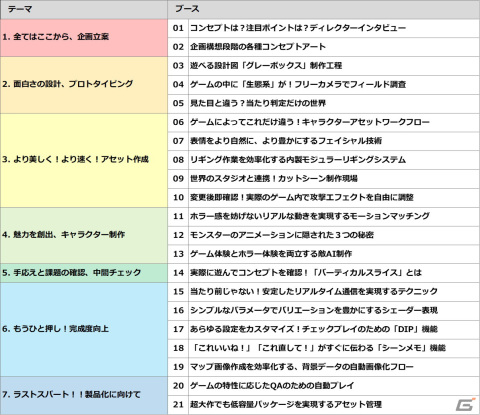This screenshot has width=480, height=415.
Task: Click booth number cell '06'
Action: tap(178, 122)
